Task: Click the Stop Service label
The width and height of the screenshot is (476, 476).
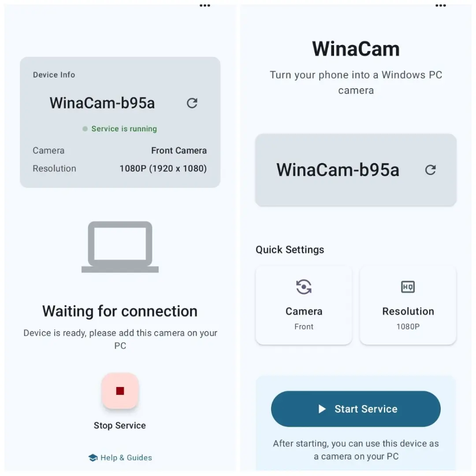Action: click(x=119, y=425)
